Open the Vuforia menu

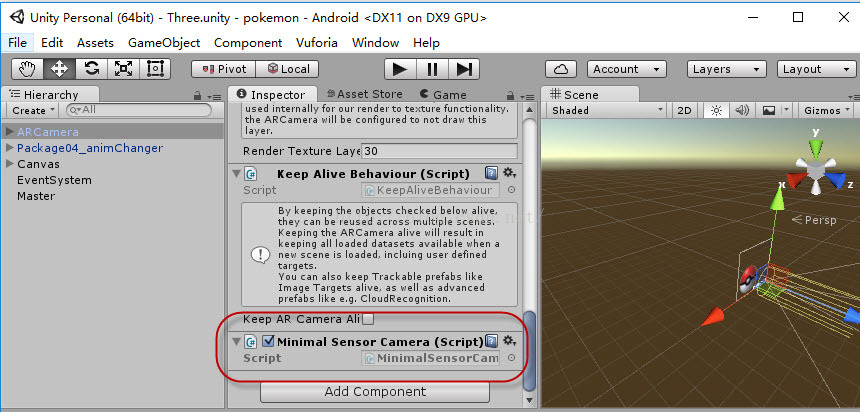[316, 43]
